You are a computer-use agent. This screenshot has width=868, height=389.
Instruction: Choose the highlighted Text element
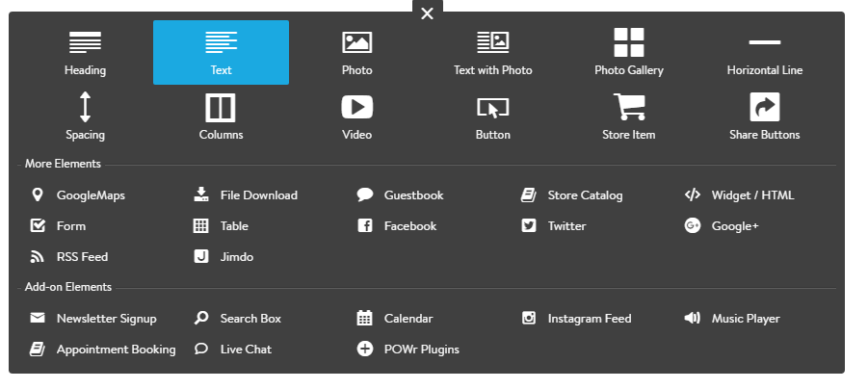pyautogui.click(x=221, y=53)
